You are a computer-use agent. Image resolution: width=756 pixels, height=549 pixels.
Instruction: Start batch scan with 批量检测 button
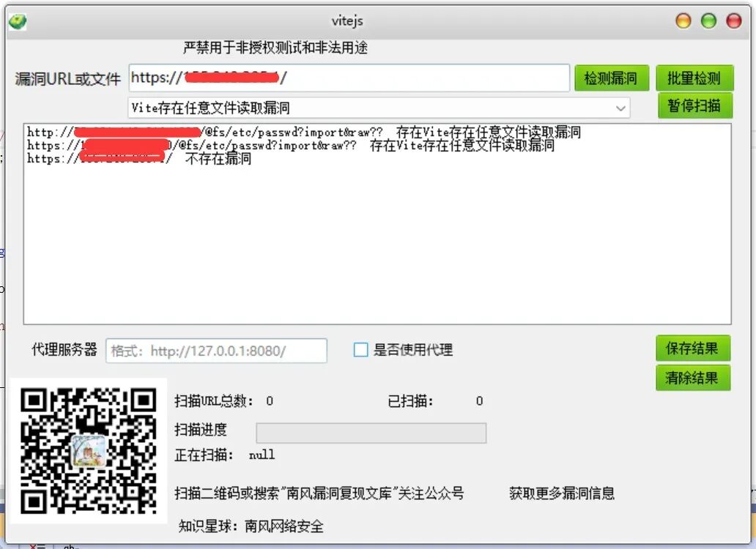click(x=694, y=78)
